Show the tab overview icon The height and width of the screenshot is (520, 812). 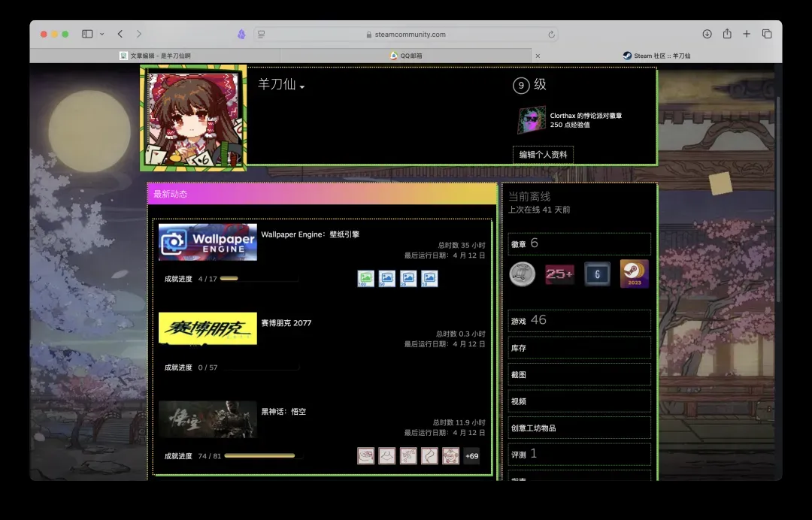tap(767, 34)
